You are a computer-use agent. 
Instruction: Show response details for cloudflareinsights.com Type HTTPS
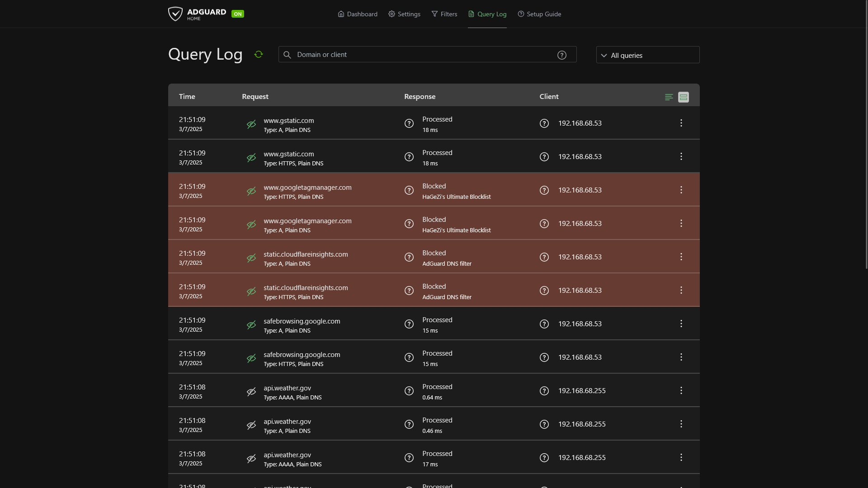[x=409, y=291]
